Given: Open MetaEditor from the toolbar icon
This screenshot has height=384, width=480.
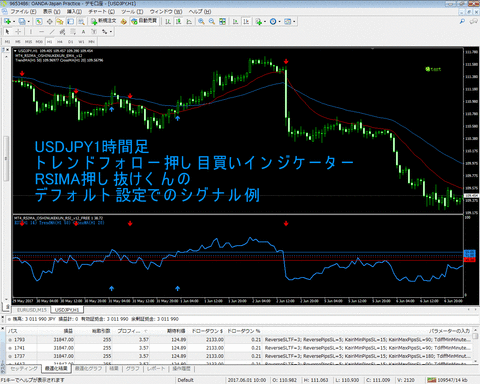Looking at the screenshot, I should pyautogui.click(x=124, y=21).
